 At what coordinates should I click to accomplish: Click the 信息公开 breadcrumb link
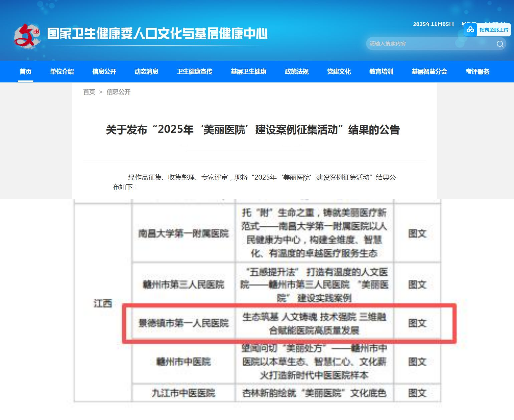click(118, 92)
